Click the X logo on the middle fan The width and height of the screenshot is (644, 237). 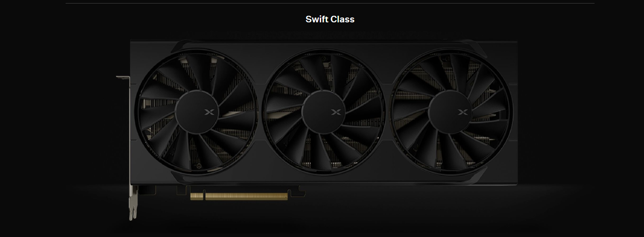[336, 113]
